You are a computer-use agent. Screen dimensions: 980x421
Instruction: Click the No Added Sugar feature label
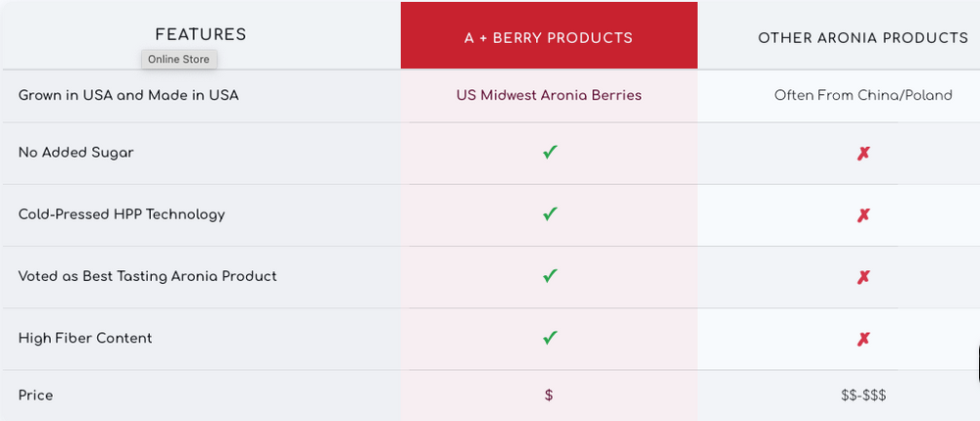75,153
